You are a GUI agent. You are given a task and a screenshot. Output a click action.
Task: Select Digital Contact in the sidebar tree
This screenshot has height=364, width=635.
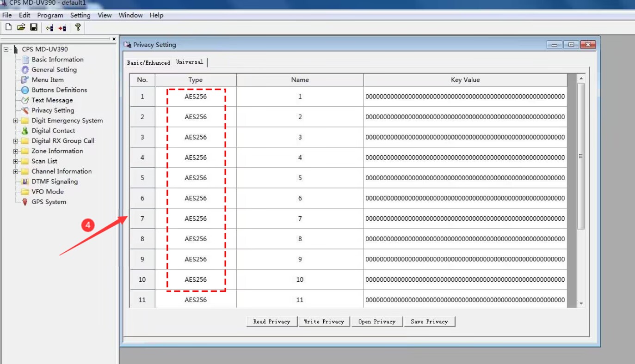click(53, 131)
